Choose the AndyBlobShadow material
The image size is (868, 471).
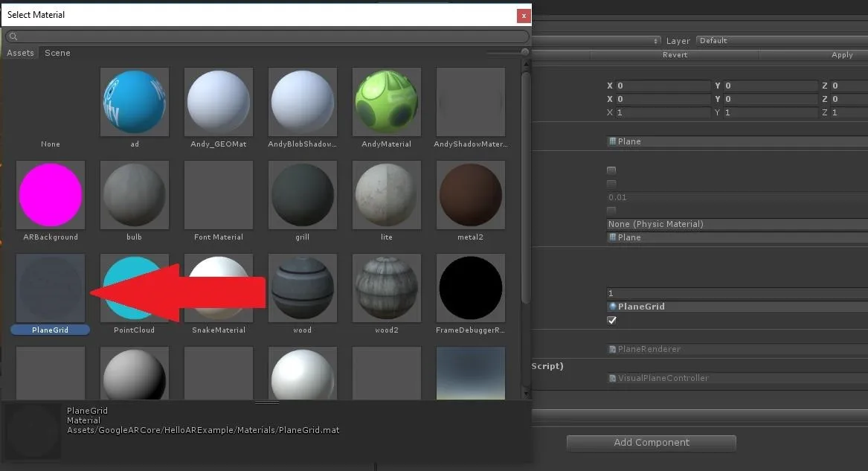[x=302, y=102]
